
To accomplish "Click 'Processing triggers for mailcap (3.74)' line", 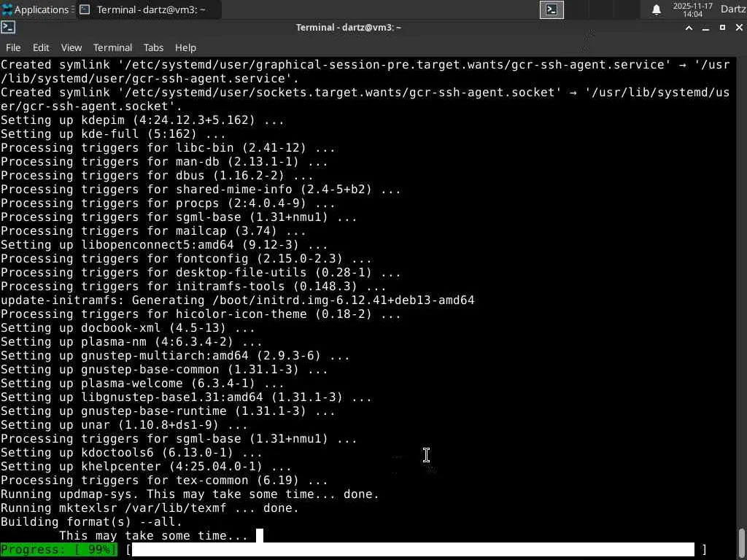I will click(x=153, y=231).
